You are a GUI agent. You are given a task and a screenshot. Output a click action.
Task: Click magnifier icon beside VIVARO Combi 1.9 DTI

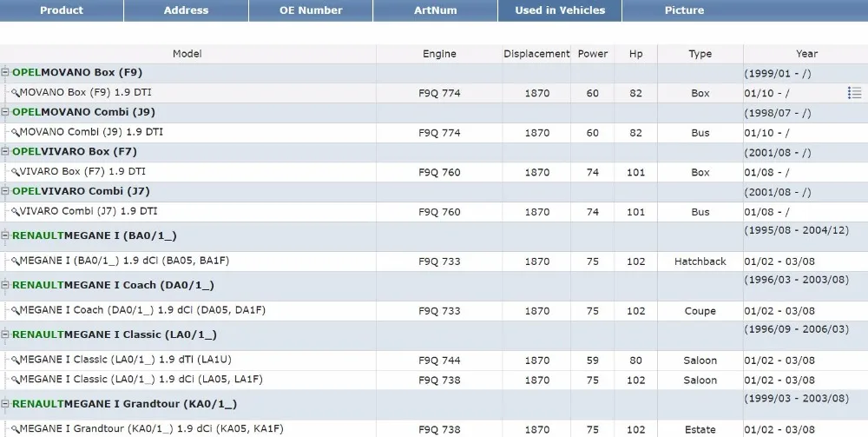[x=16, y=212]
